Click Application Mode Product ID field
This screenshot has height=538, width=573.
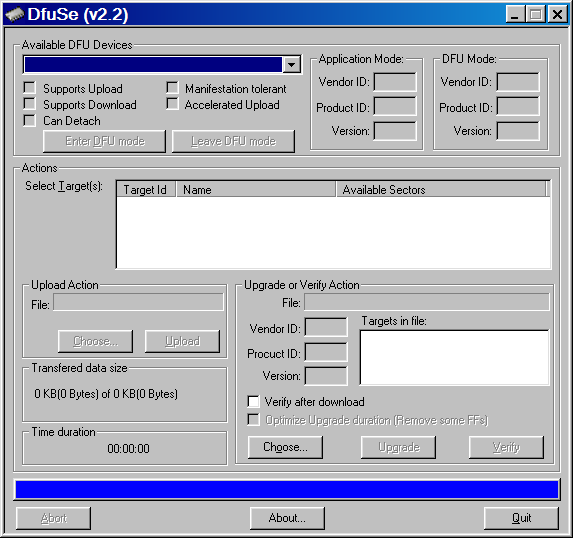[395, 106]
